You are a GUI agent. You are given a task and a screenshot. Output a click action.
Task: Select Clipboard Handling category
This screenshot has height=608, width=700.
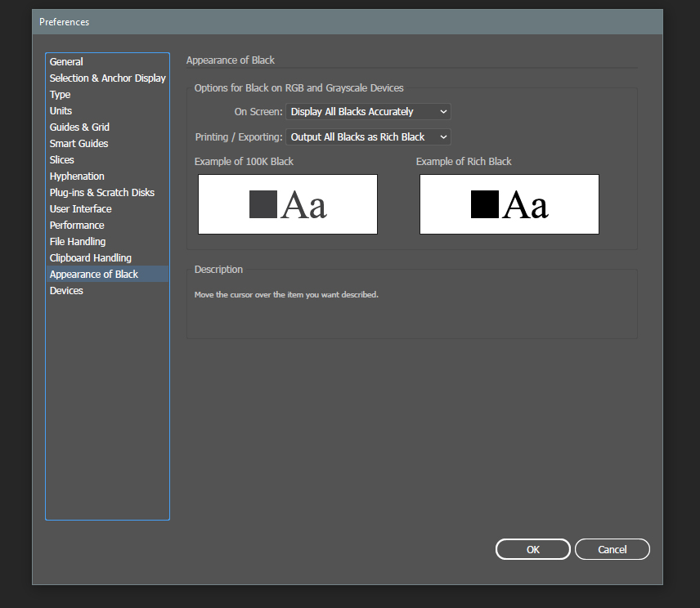pyautogui.click(x=90, y=258)
